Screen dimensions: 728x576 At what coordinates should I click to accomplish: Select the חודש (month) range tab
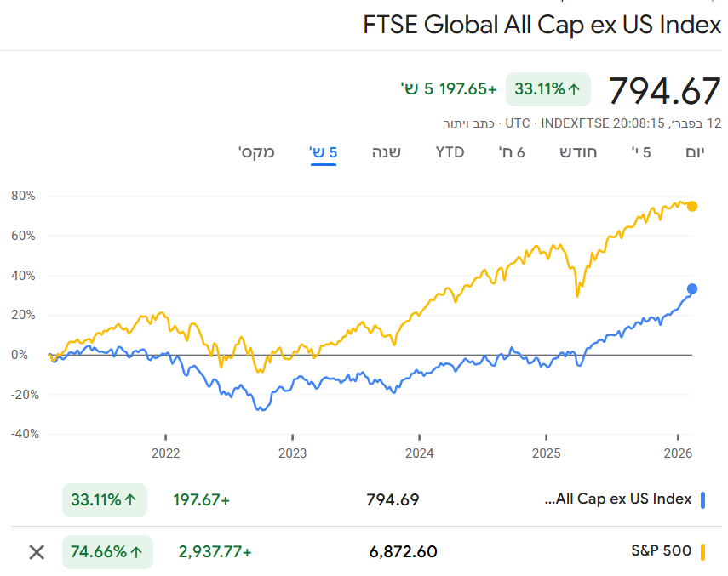tap(578, 152)
